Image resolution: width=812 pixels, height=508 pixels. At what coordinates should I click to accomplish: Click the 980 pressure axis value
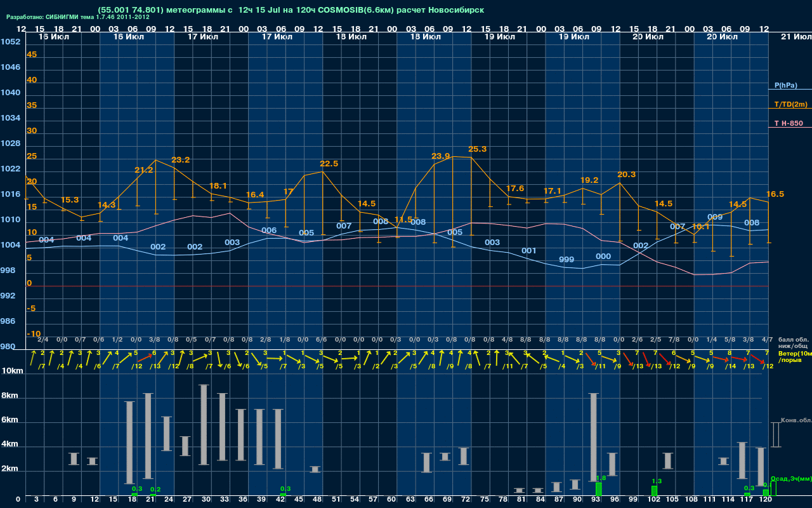click(x=8, y=347)
